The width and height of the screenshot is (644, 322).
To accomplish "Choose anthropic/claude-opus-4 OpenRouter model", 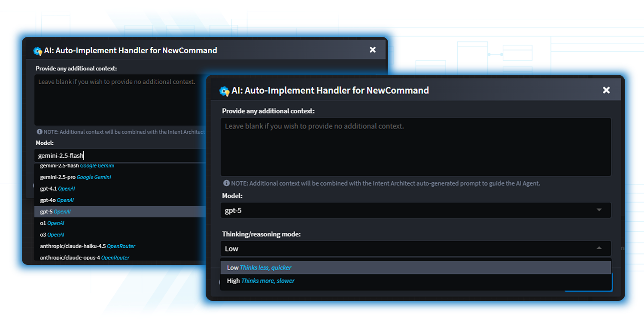I will click(x=120, y=258).
